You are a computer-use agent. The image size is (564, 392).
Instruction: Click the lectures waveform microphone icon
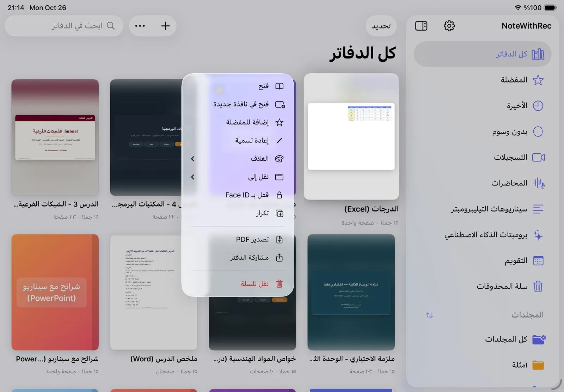point(539,183)
